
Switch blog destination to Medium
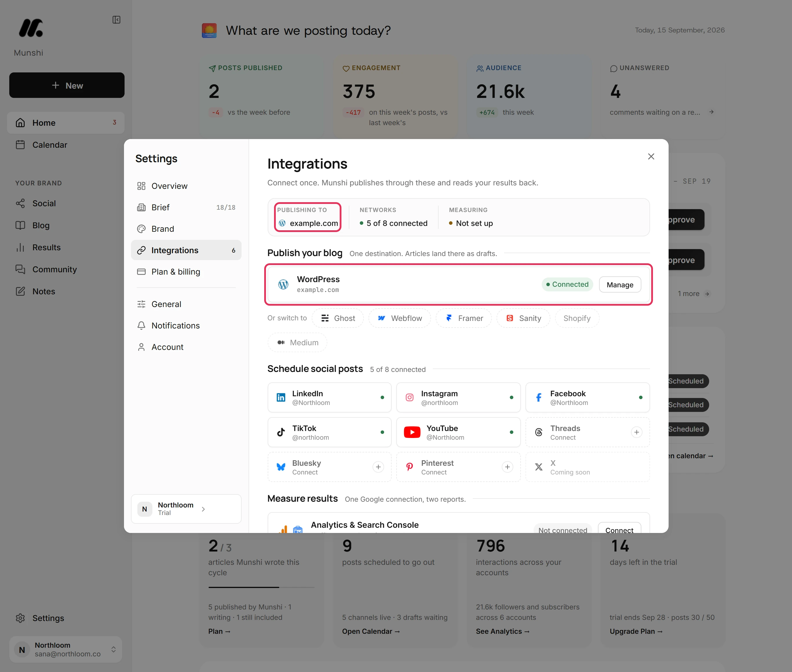pyautogui.click(x=297, y=342)
